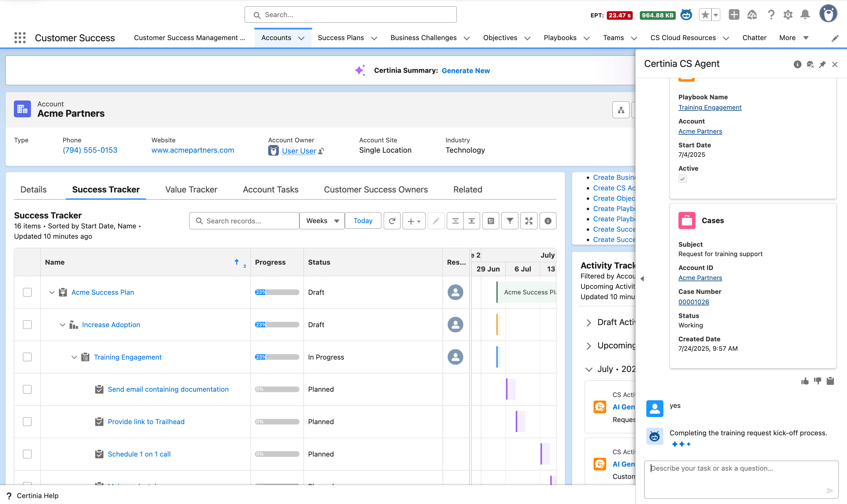Collapse the Acme Success Plan tree row
Viewport: 847px width, 504px height.
click(52, 292)
